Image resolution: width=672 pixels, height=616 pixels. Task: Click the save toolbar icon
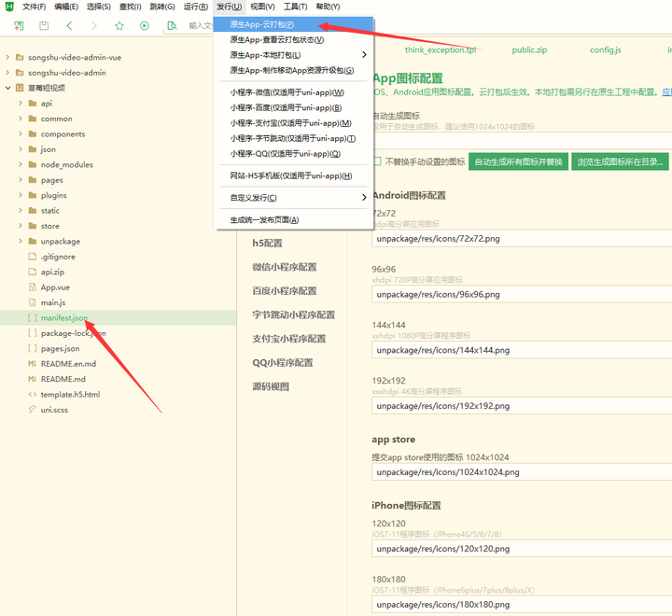(44, 26)
